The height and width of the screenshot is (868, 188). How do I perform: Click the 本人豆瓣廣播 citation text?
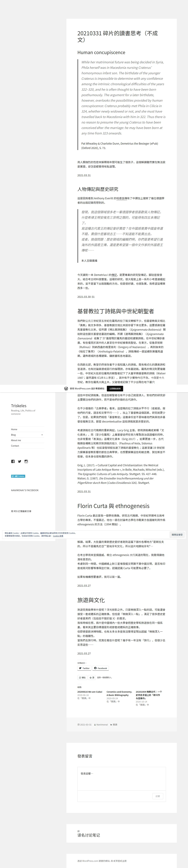(x=89, y=260)
